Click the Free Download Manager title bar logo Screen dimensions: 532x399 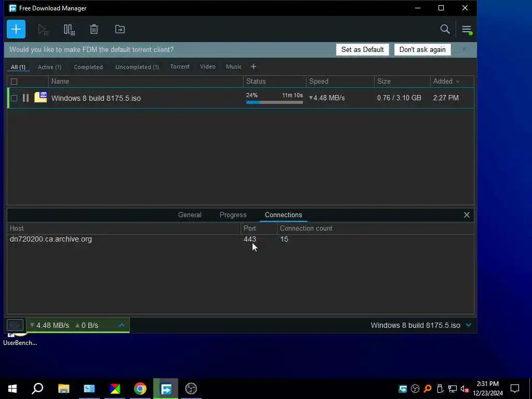pos(13,8)
